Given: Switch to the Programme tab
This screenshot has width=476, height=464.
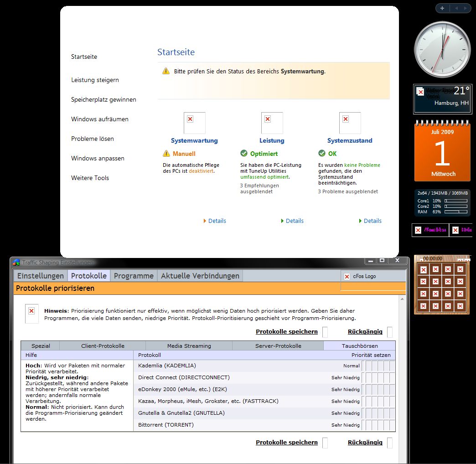Looking at the screenshot, I should (x=134, y=276).
